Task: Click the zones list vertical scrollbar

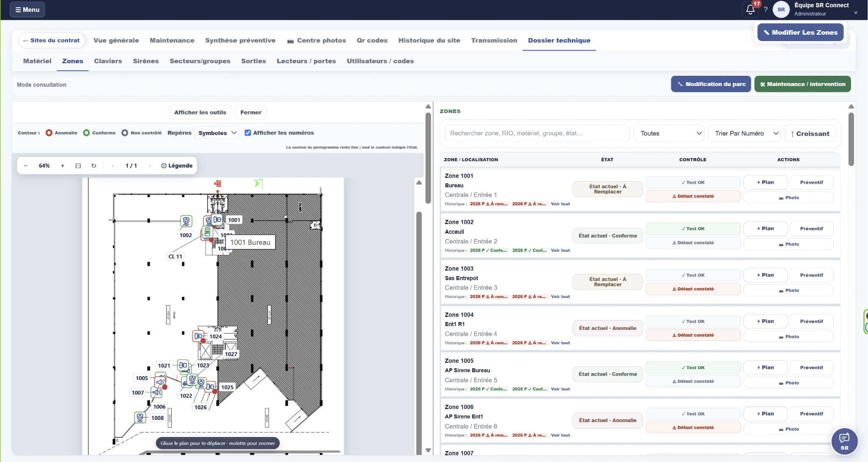Action: pos(851,139)
